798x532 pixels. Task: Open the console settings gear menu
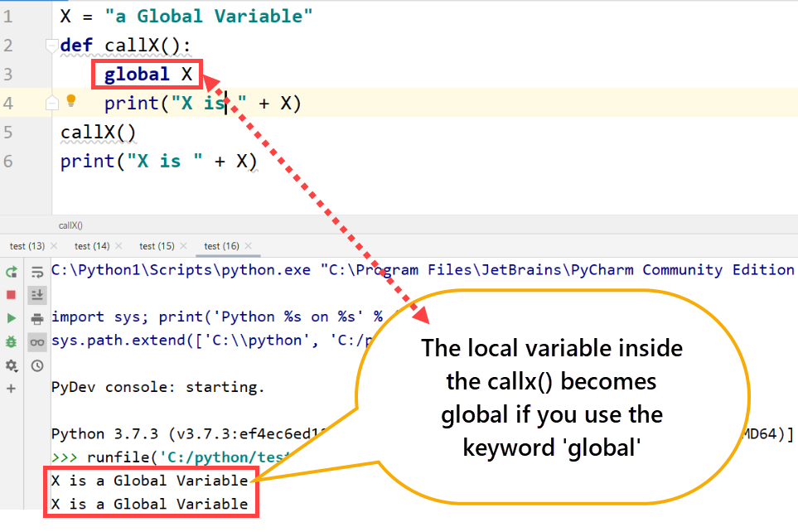(x=12, y=365)
